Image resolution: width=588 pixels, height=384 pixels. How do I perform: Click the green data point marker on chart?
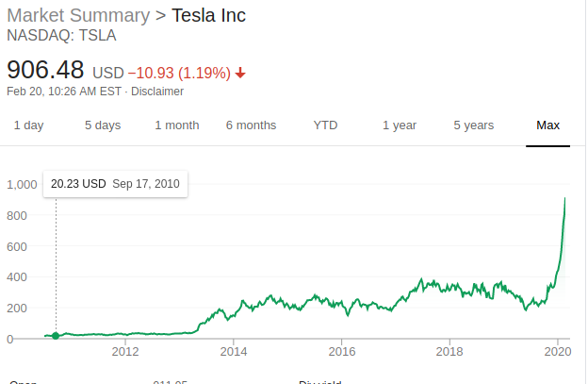tap(56, 336)
